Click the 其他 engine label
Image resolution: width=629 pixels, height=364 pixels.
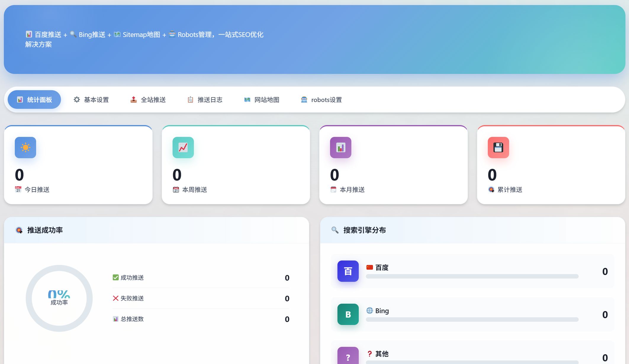pyautogui.click(x=382, y=354)
